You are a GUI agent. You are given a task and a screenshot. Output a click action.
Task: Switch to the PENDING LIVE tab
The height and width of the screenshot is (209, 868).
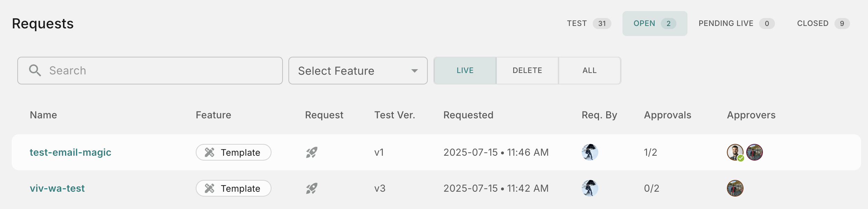pyautogui.click(x=736, y=24)
